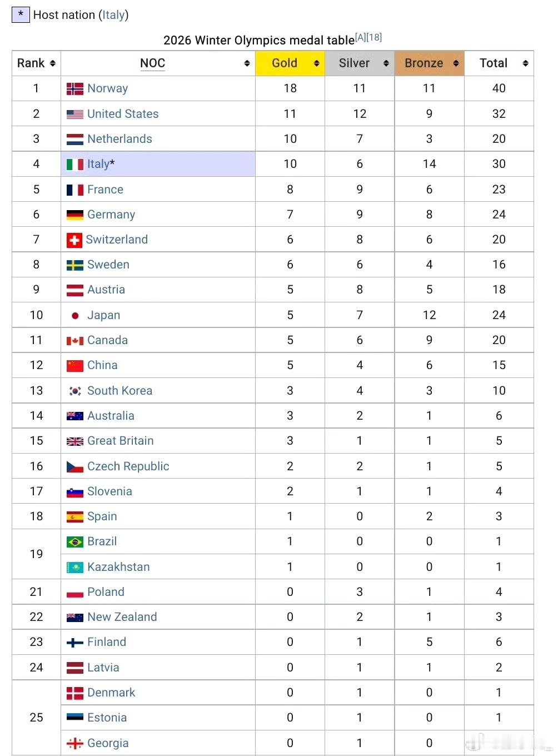558x756 pixels.
Task: Click the Japan flag icon
Action: point(75,316)
